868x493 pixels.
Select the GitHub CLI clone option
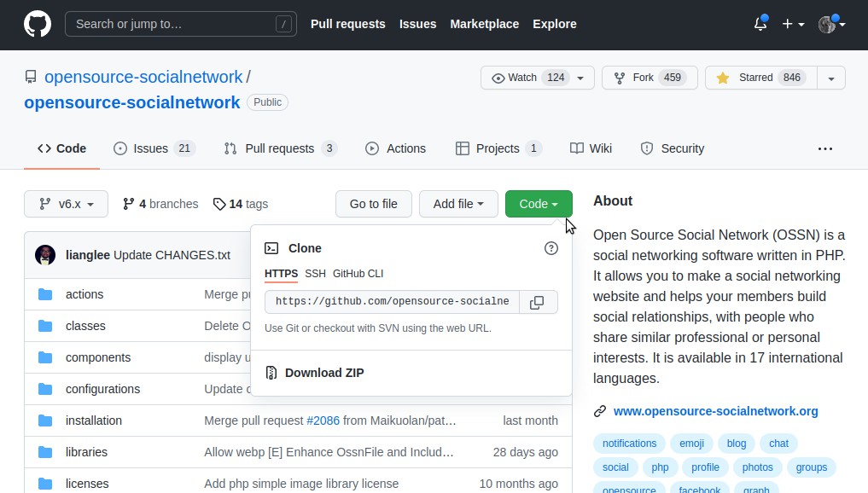pyautogui.click(x=358, y=274)
